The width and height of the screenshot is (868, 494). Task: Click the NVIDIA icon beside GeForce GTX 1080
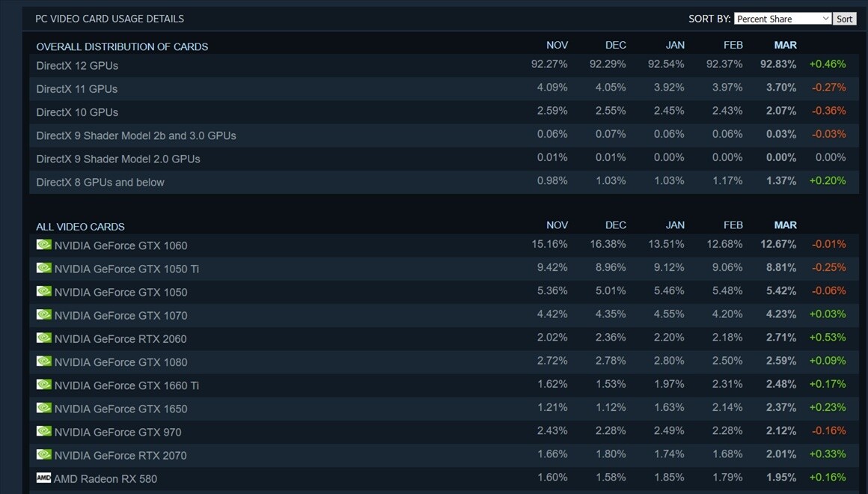(x=43, y=362)
